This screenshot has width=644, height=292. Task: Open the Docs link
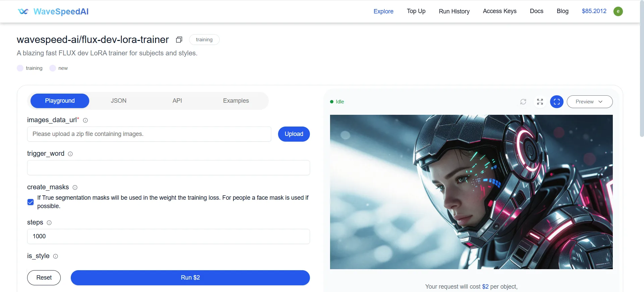tap(537, 11)
